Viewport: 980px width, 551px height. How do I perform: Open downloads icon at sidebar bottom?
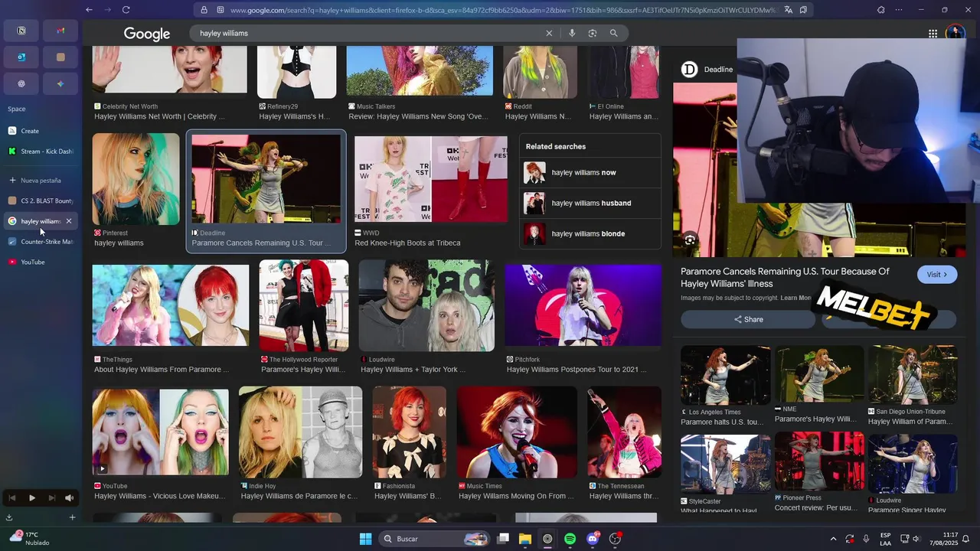9,517
